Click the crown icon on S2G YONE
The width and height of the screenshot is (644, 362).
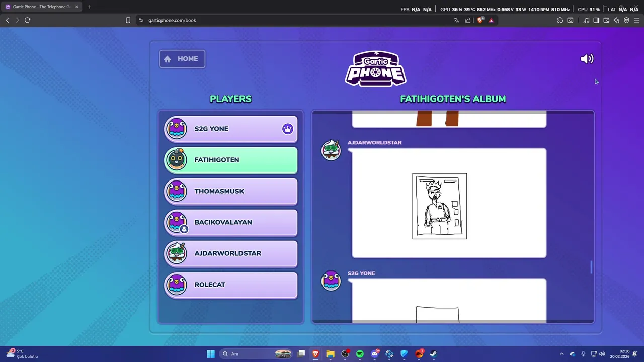[287, 129]
